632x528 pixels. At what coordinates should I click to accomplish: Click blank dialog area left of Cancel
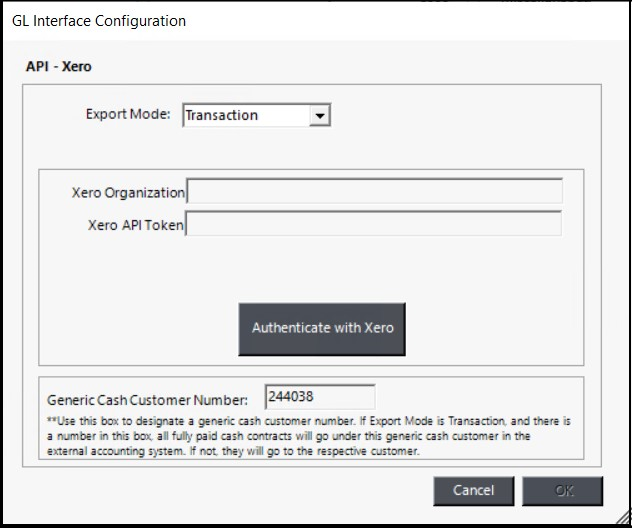click(230, 490)
